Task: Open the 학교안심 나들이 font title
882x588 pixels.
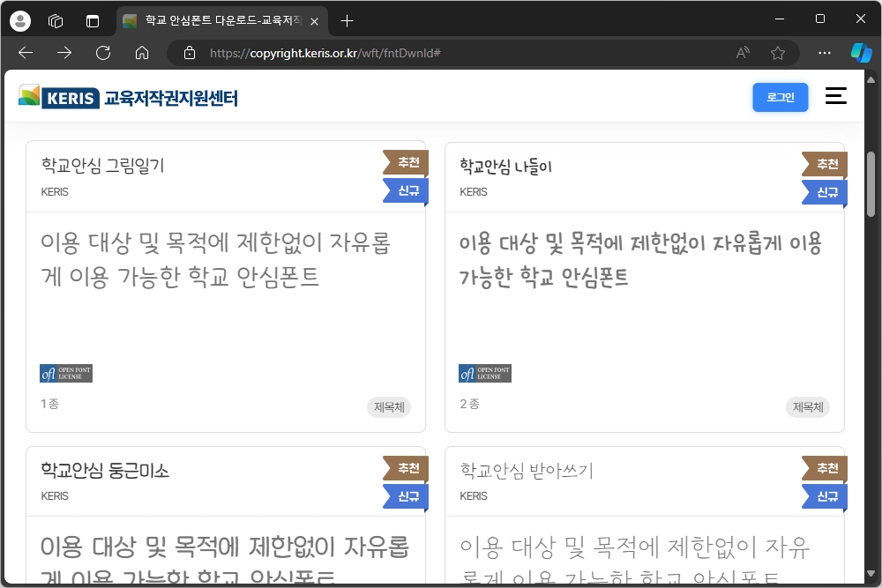Action: click(x=505, y=166)
